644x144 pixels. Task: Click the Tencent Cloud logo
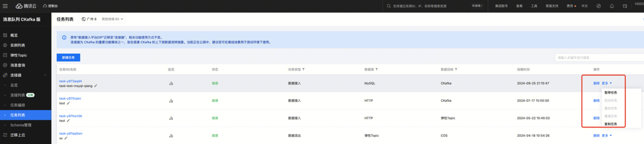click(x=26, y=6)
